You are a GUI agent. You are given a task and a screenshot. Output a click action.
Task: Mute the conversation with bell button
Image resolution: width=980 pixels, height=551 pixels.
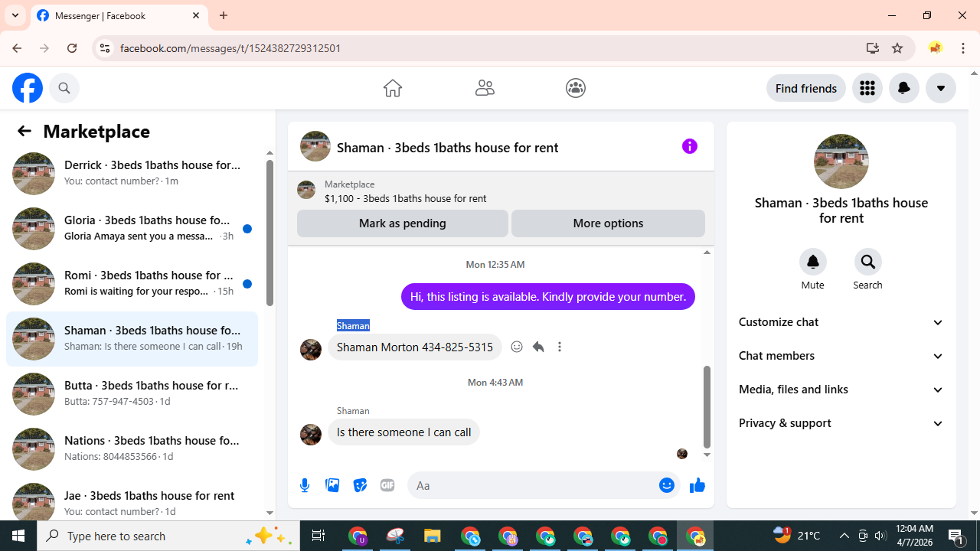pos(813,262)
